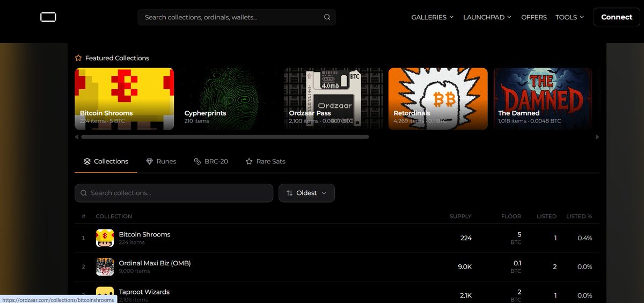Open the Taproot Wizards collection link
This screenshot has width=644, height=303.
coord(144,292)
